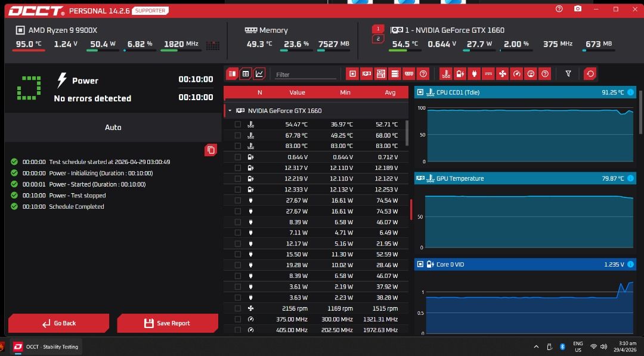This screenshot has height=356, width=644.
Task: Switch to the graph view mode icon
Action: tap(259, 74)
